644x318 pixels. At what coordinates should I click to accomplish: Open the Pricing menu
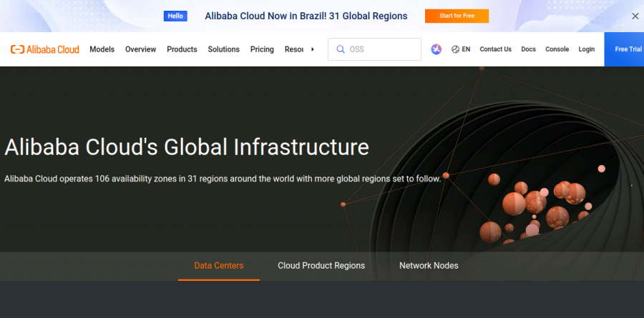(262, 49)
